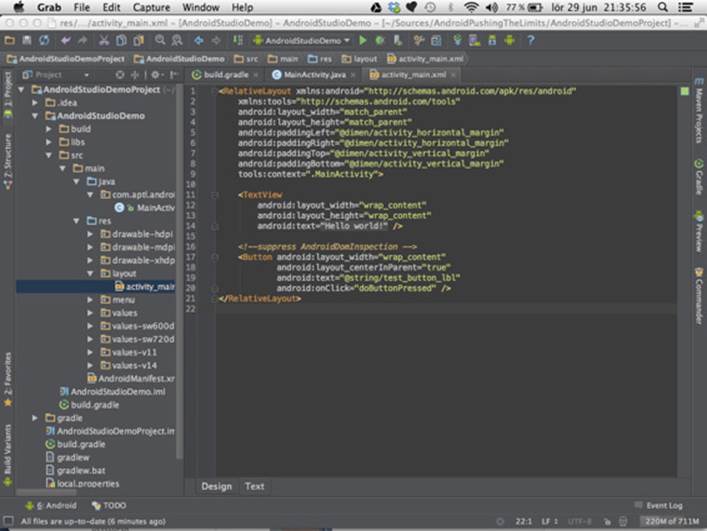Screen dimensions: 707x531
Task: Click the Save All toolbar icon
Action: pos(27,41)
